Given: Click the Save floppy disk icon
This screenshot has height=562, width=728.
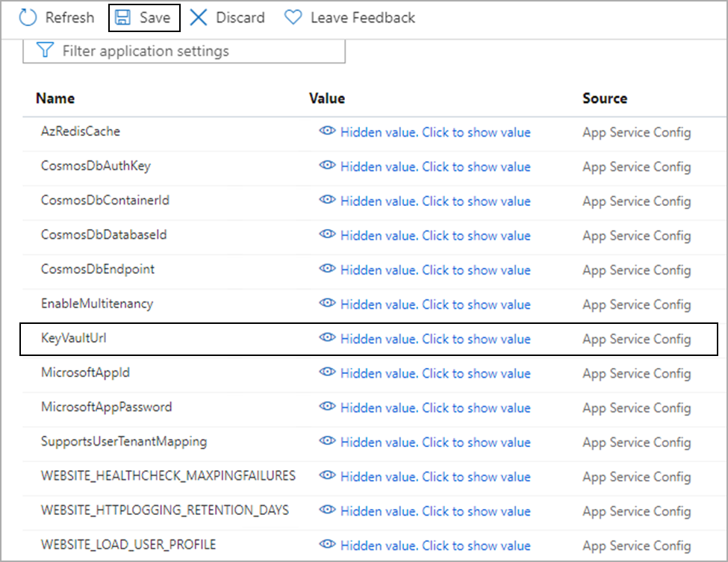Looking at the screenshot, I should click(x=123, y=17).
